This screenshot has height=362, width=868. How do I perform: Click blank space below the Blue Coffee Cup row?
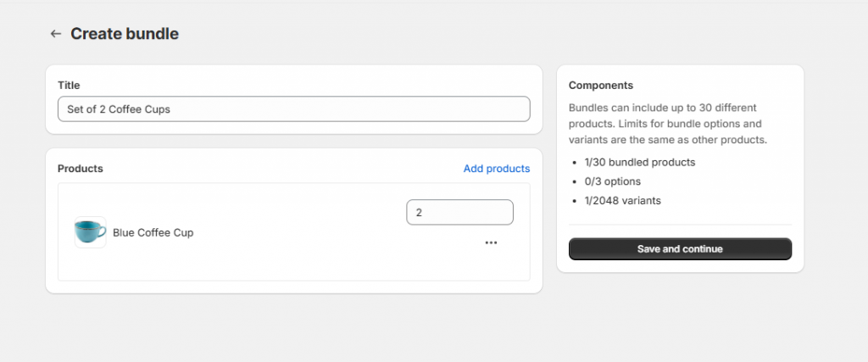coord(293,268)
